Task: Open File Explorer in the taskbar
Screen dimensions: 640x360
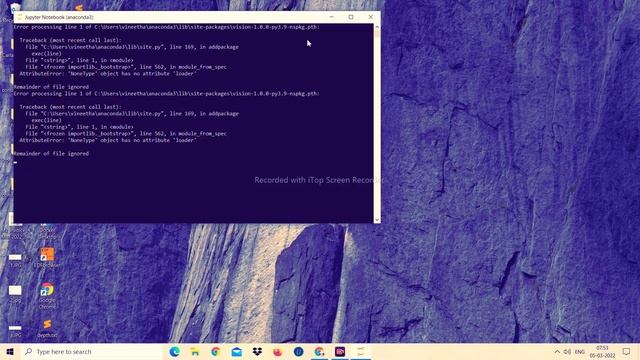Action: pyautogui.click(x=195, y=351)
